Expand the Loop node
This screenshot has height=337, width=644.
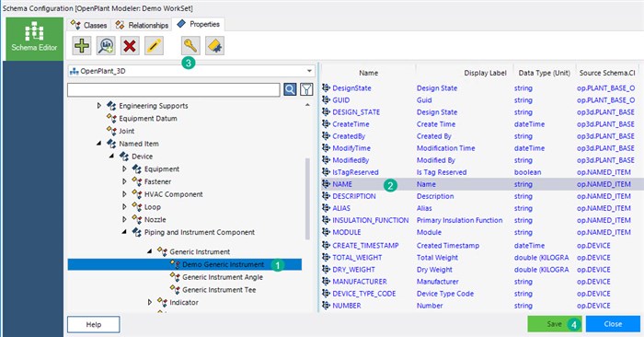(124, 207)
